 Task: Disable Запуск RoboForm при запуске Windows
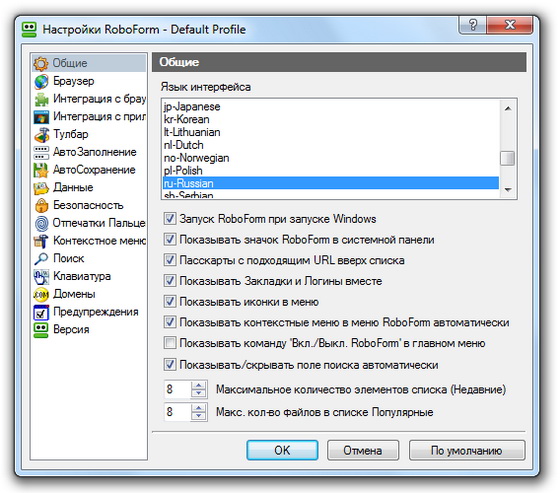[x=170, y=219]
